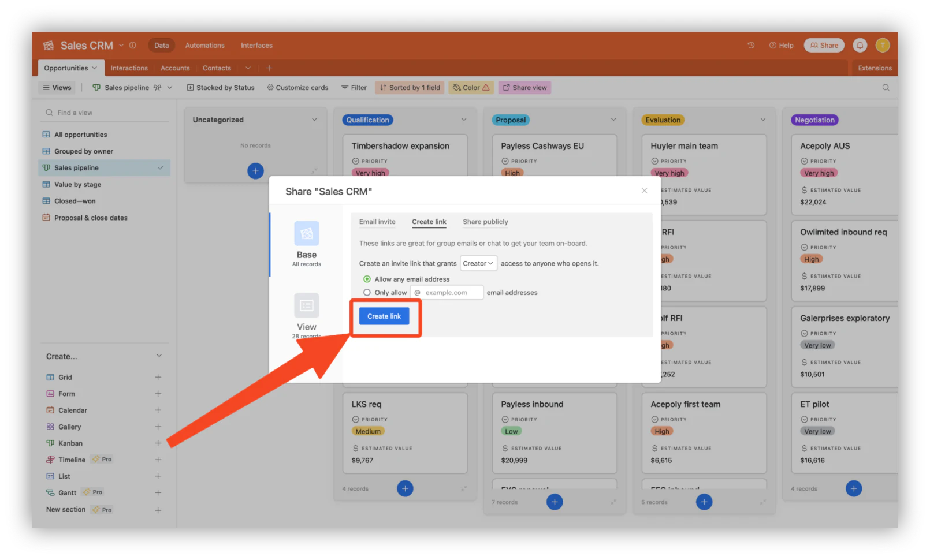930x560 pixels.
Task: Add record in Uncategorized stack
Action: (255, 171)
